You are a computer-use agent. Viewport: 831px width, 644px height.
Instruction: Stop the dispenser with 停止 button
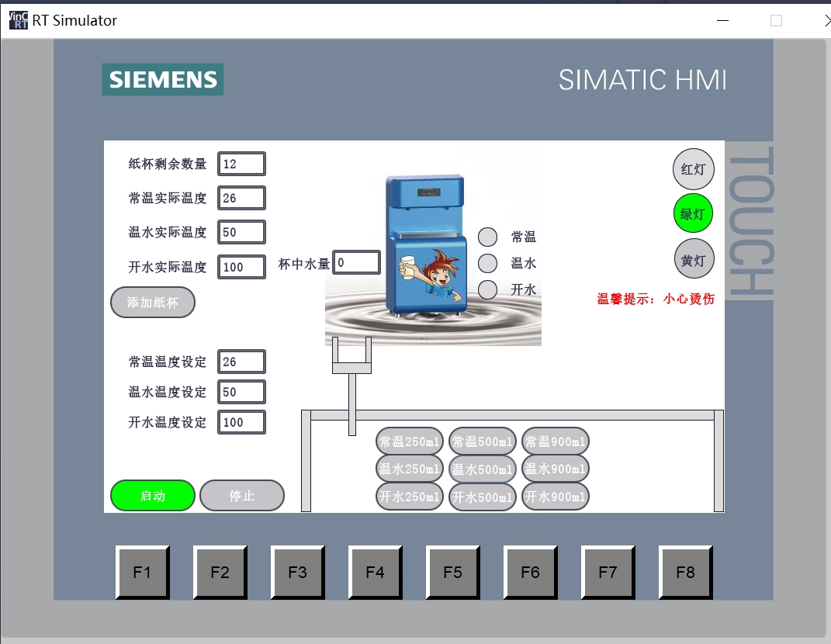point(241,496)
